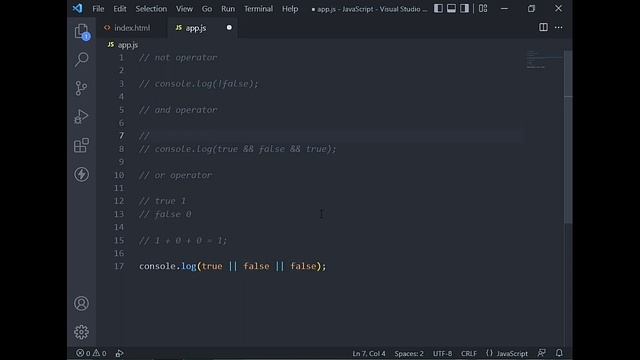Image resolution: width=640 pixels, height=360 pixels.
Task: Open the Terminal menu
Action: (x=258, y=9)
